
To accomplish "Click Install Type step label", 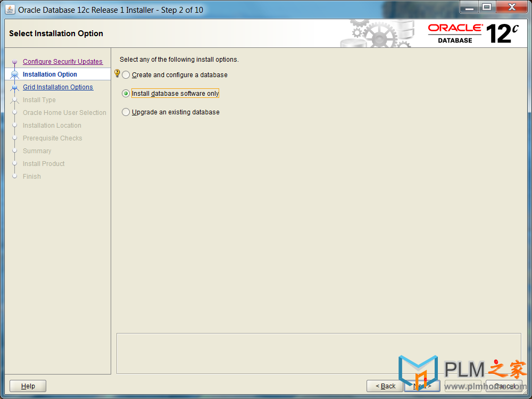I will tap(39, 100).
